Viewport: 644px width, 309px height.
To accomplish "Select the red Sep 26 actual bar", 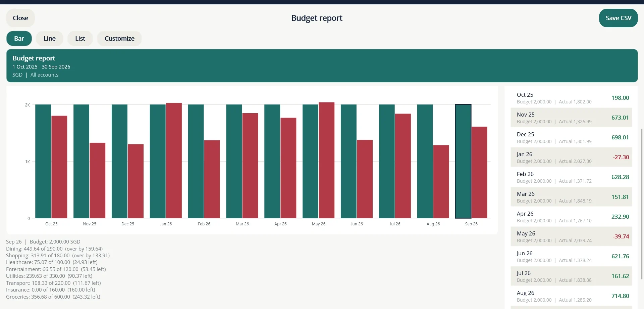I will pyautogui.click(x=479, y=172).
